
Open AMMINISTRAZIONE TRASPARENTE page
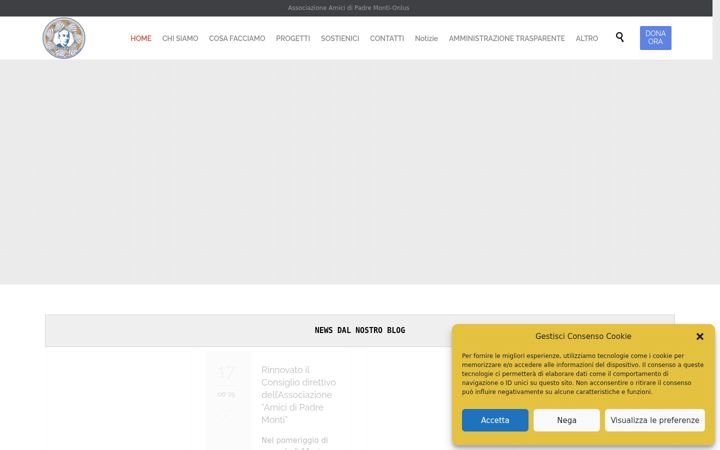click(506, 39)
